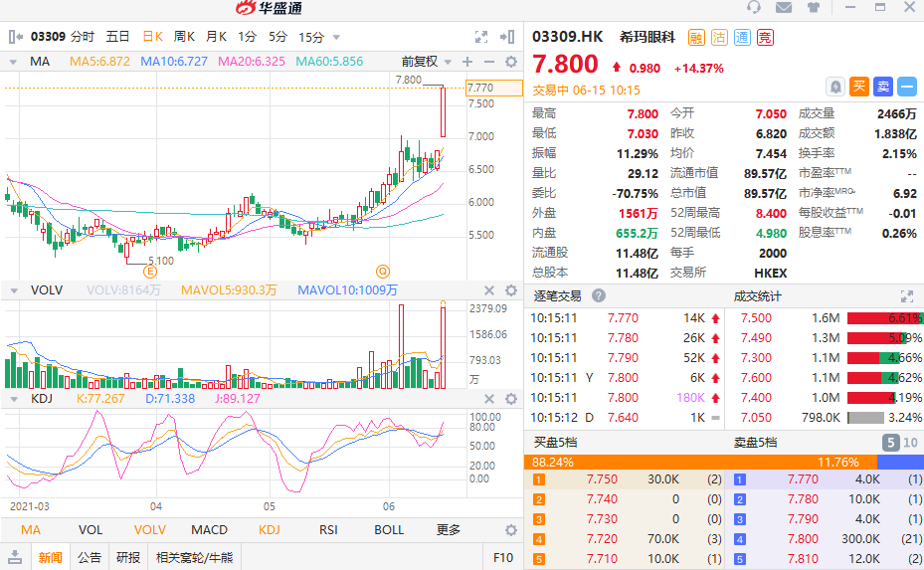The image size is (924, 570).
Task: Expand the chart to fullscreen
Action: 481,38
